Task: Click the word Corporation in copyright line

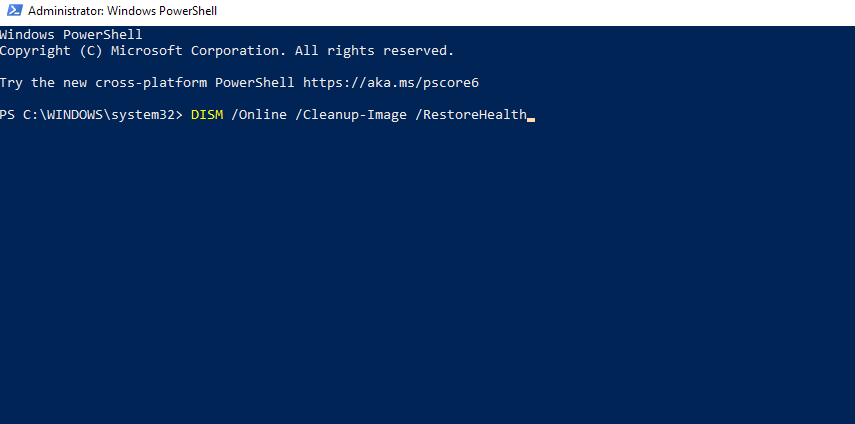Action: tap(238, 51)
